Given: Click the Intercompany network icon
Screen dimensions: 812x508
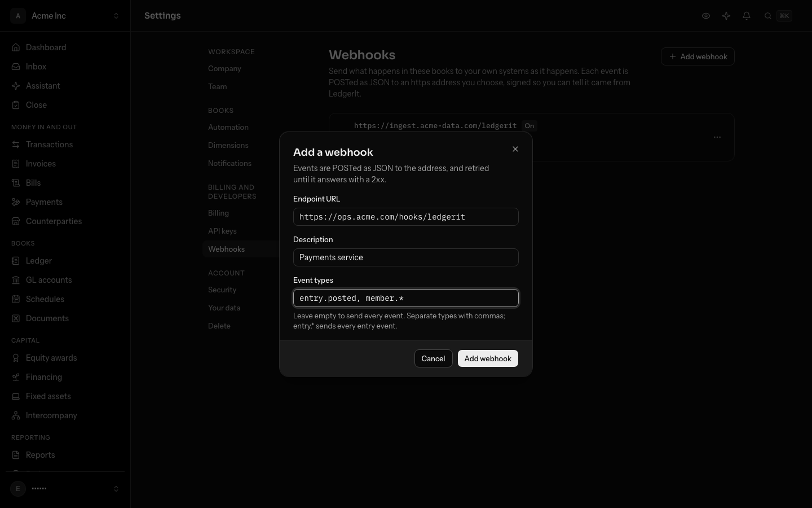Looking at the screenshot, I should [x=16, y=415].
